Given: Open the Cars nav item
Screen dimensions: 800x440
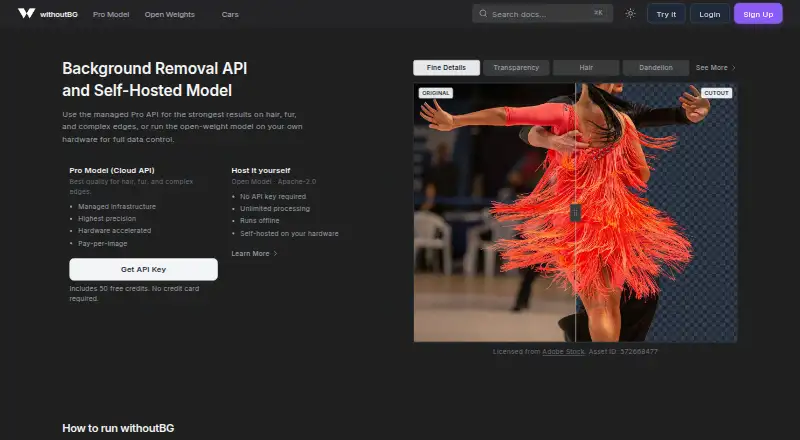Looking at the screenshot, I should (230, 14).
